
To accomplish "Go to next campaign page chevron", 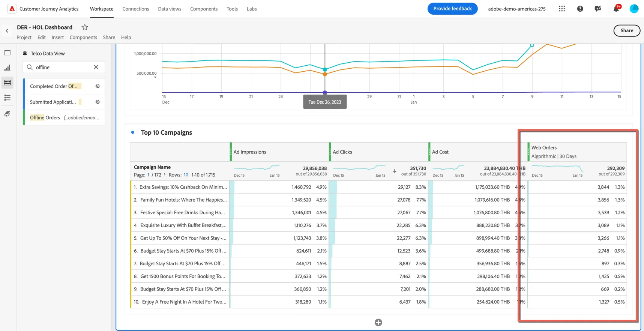I will point(165,175).
